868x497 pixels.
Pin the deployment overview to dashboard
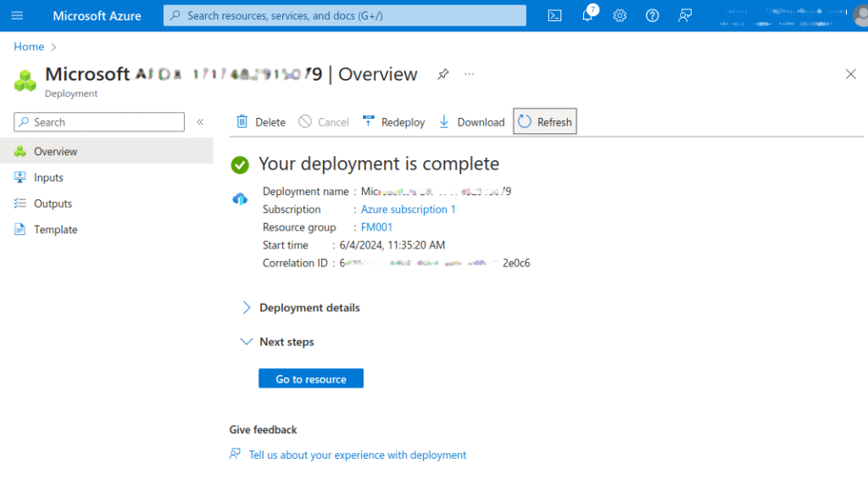pyautogui.click(x=442, y=75)
